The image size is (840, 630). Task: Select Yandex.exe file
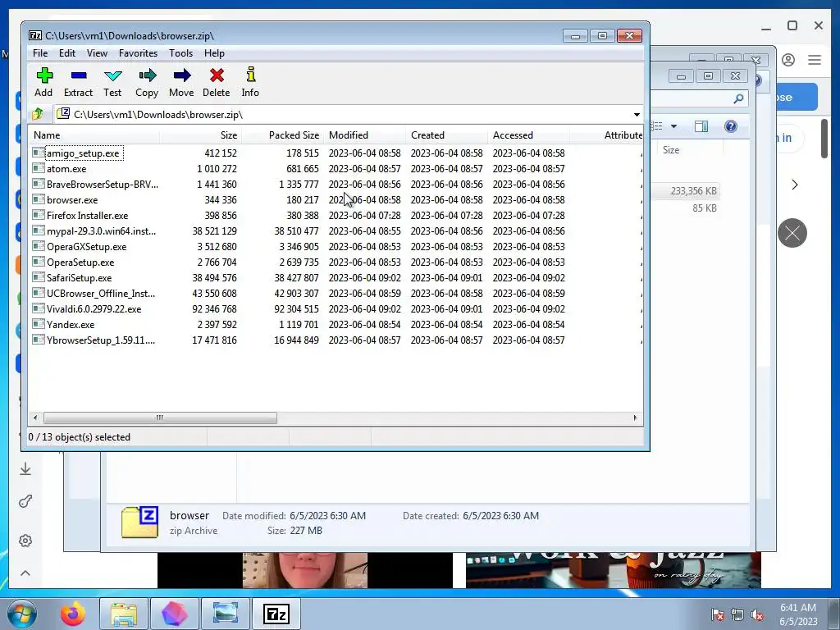click(x=71, y=324)
